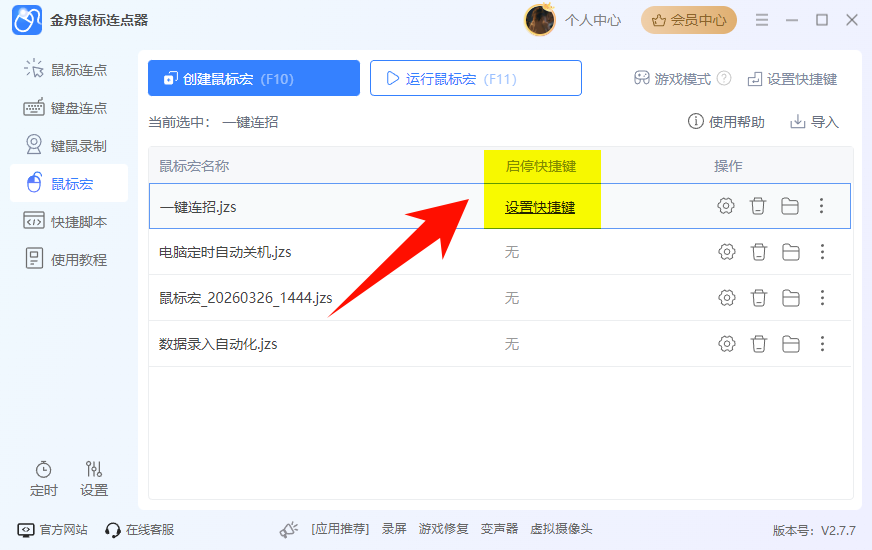872x550 pixels.
Task: Open 在线客服 online support
Action: pos(140,529)
